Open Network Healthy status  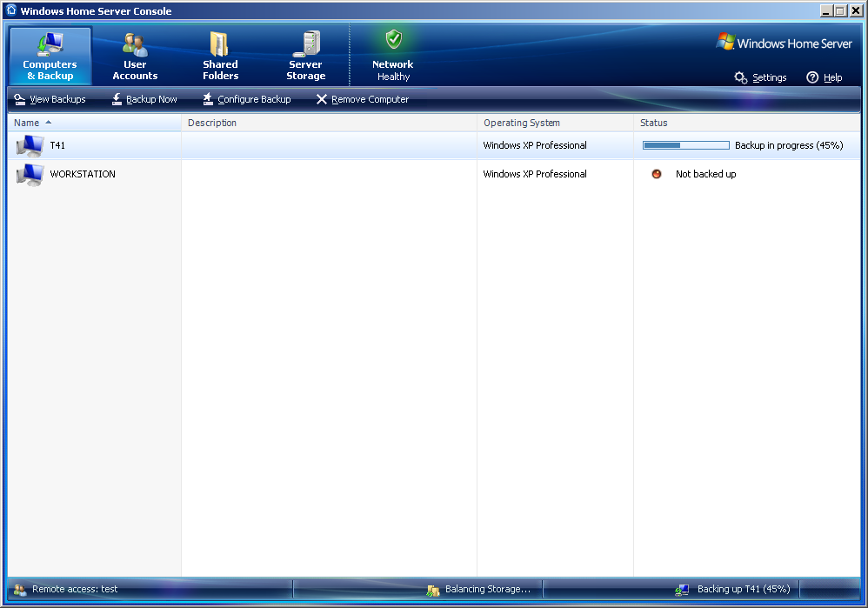392,57
